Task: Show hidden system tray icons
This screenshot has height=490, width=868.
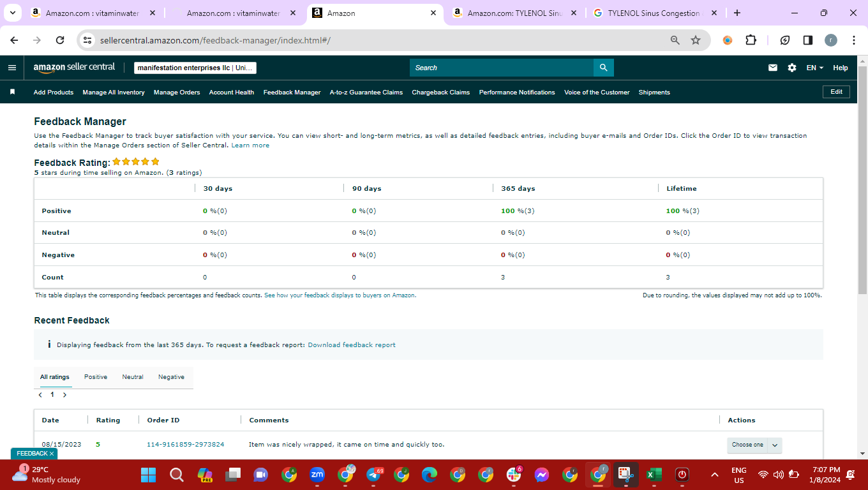Action: coord(715,475)
